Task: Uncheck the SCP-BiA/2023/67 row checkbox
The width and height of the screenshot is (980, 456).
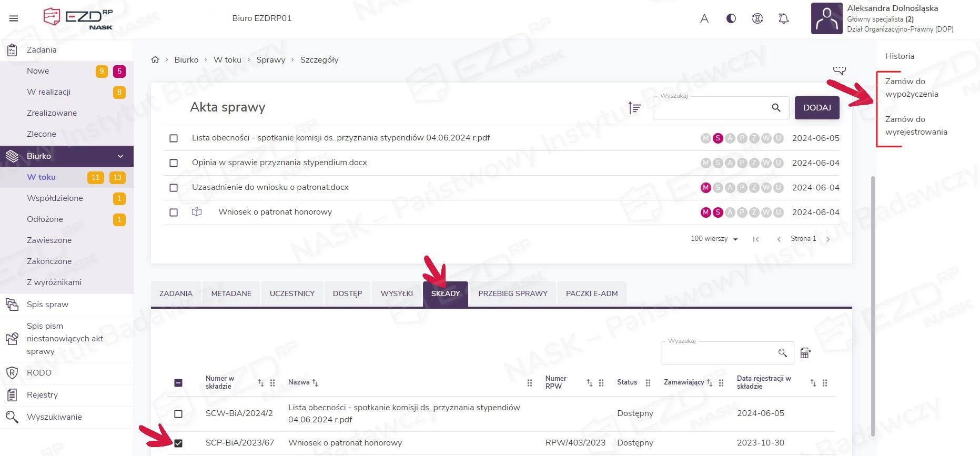Action: pyautogui.click(x=178, y=443)
